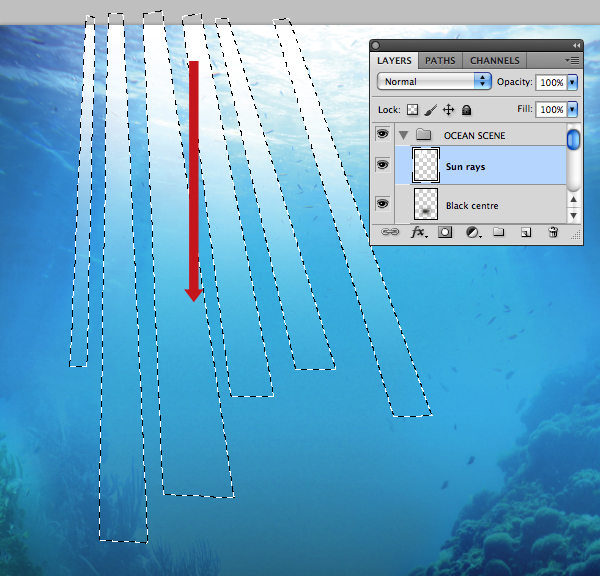Image resolution: width=600 pixels, height=576 pixels.
Task: Click the layers scroll down arrow
Action: click(x=573, y=216)
